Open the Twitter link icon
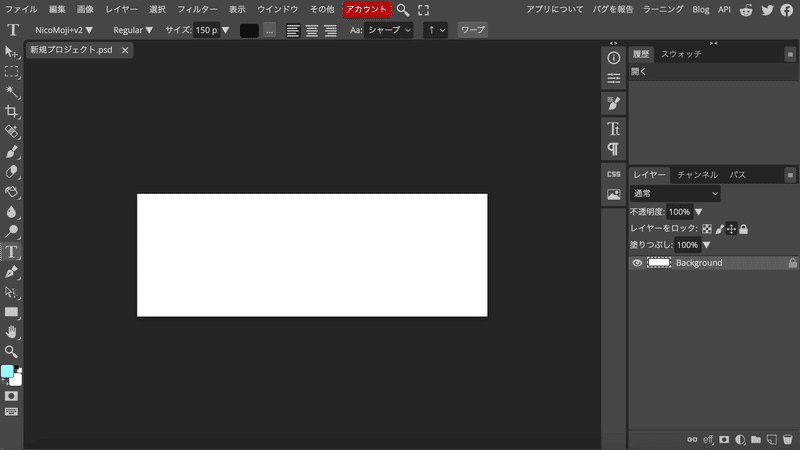Viewport: 800px width, 450px height. click(767, 10)
